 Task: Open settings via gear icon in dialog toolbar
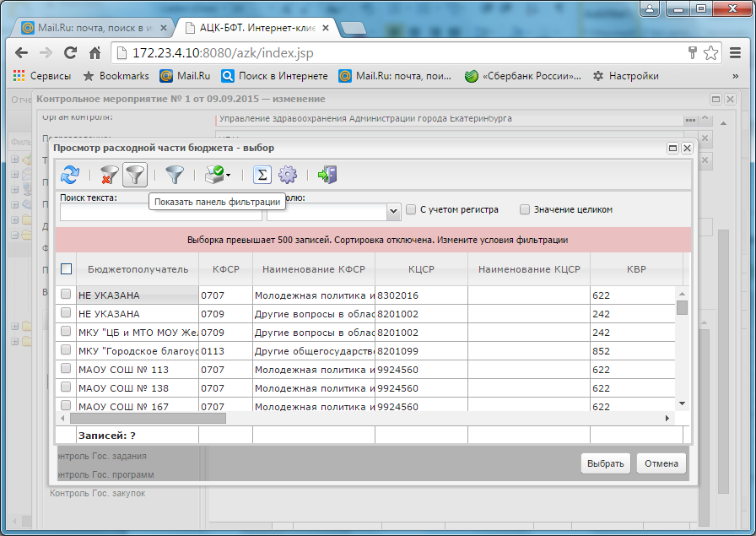click(x=288, y=175)
